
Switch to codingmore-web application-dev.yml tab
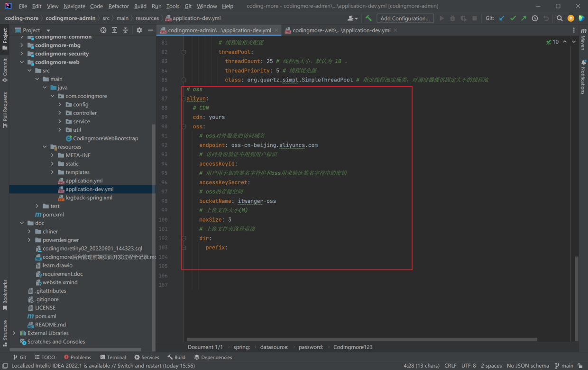[341, 30]
